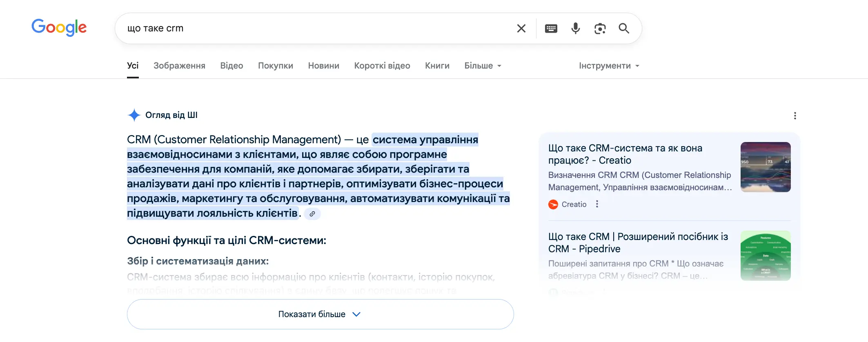Image resolution: width=868 pixels, height=342 pixels.
Task: Switch to 'Короткі відео' tab
Action: pos(382,66)
